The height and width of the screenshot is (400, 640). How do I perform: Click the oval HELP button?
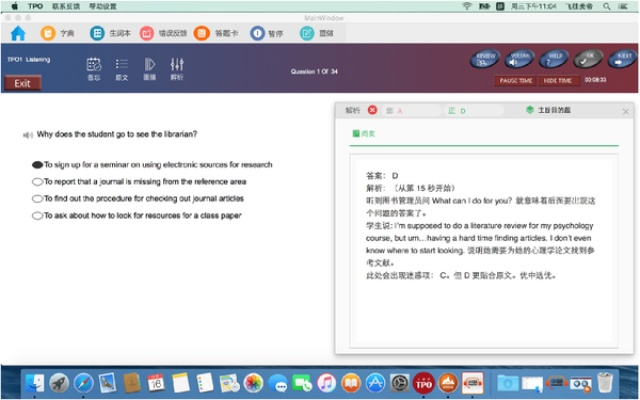(x=554, y=59)
